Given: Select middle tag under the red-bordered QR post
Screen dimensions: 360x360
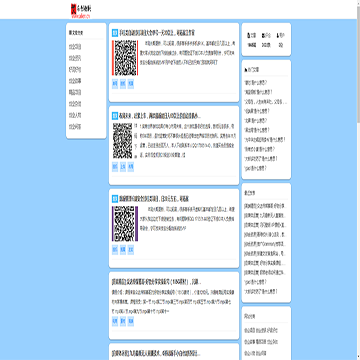Looking at the screenshot, I should (x=123, y=84).
